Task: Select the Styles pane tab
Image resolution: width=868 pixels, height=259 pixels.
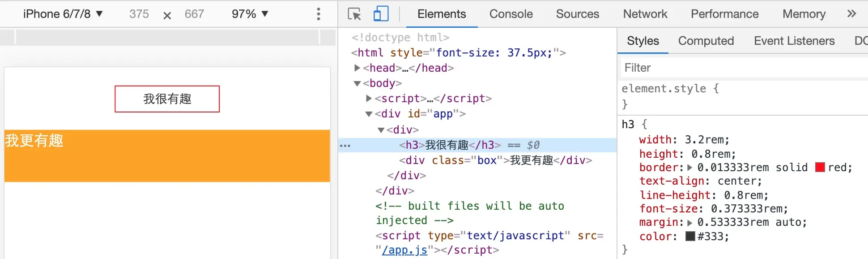Action: (643, 41)
